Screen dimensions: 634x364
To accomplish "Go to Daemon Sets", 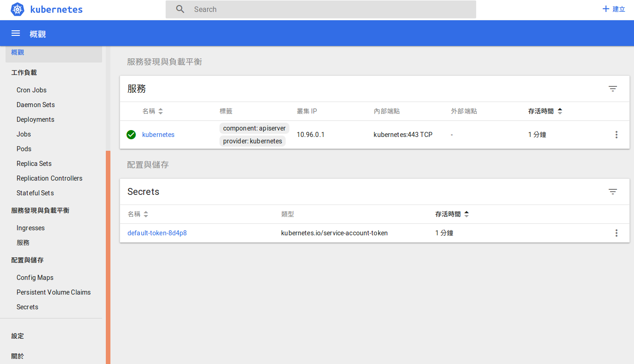I will pyautogui.click(x=35, y=105).
